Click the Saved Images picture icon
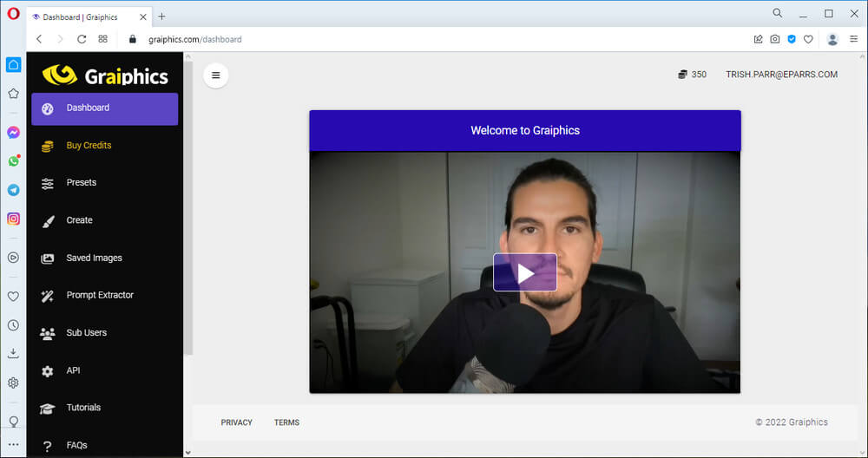This screenshot has height=458, width=868. pyautogui.click(x=48, y=258)
